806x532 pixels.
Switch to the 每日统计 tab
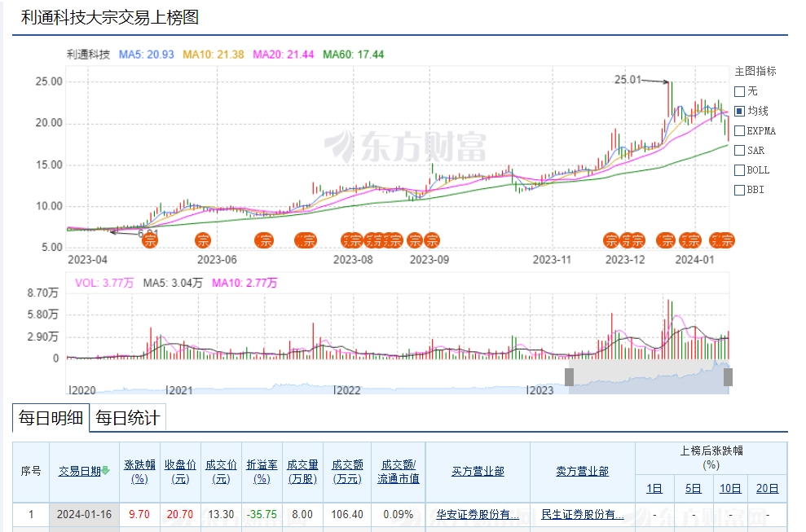click(128, 419)
